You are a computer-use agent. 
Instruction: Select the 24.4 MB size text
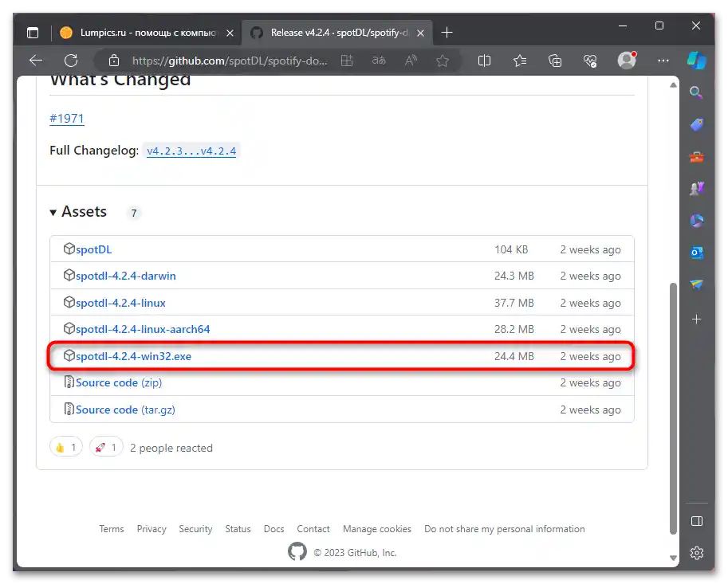[x=514, y=356]
